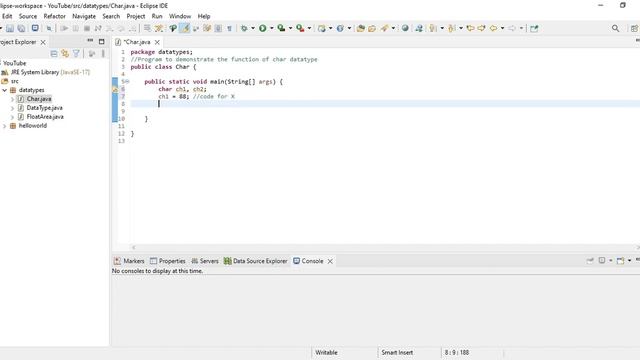The image size is (640, 360).
Task: Click the Resume debug icon
Action: coord(64,28)
